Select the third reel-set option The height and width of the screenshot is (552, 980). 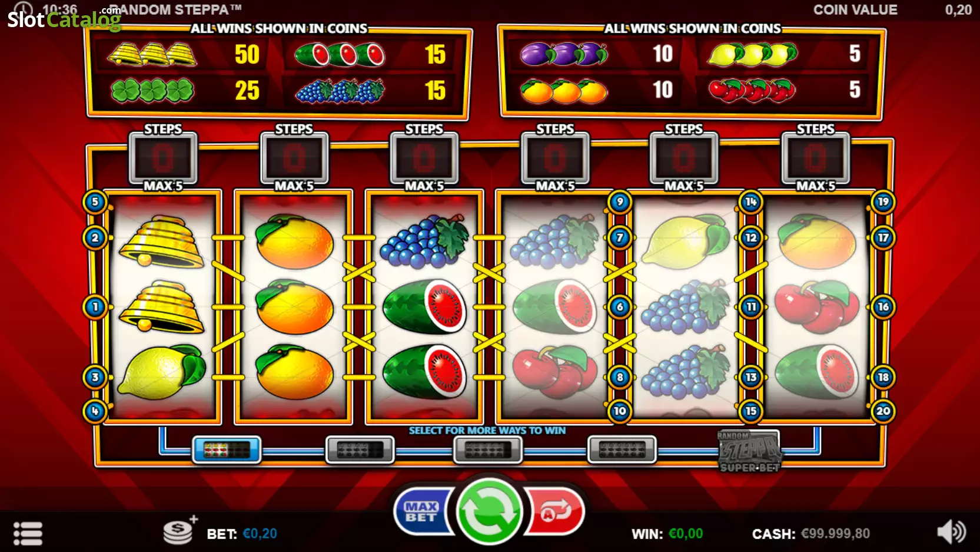487,450
